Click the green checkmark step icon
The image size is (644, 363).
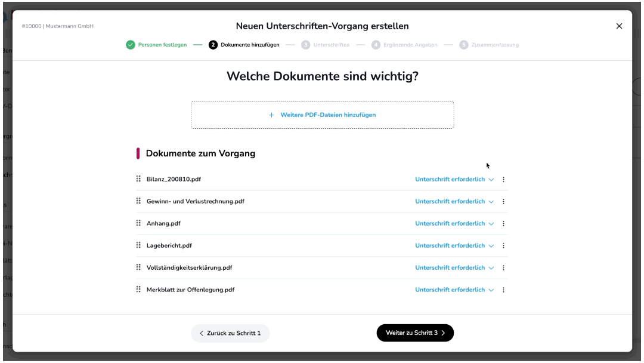pos(131,45)
